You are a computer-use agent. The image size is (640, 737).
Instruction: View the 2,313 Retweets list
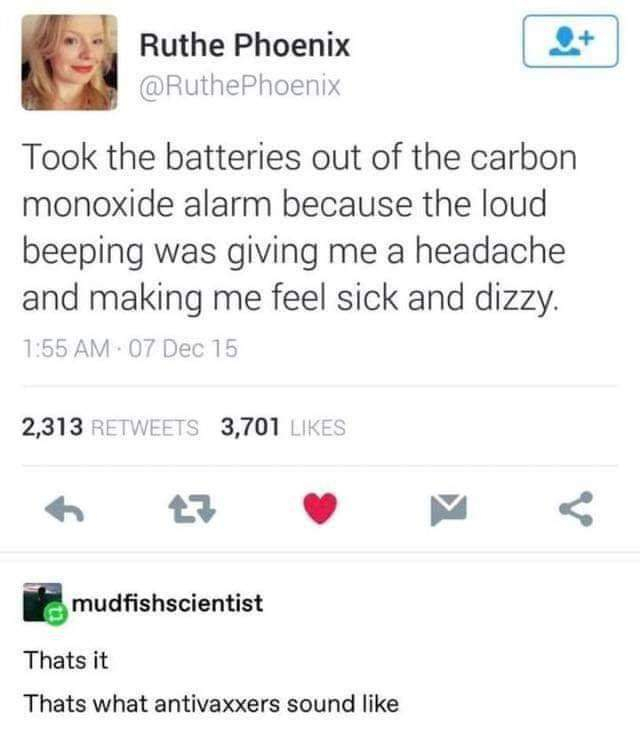pos(110,427)
